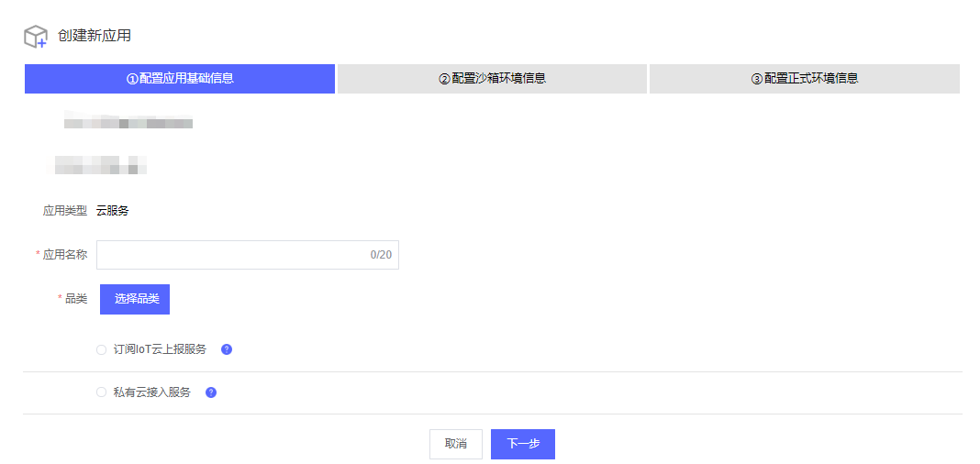Screen dimensions: 980x464
Task: Go to the ③配置正式环境信息 step tab
Action: click(805, 79)
